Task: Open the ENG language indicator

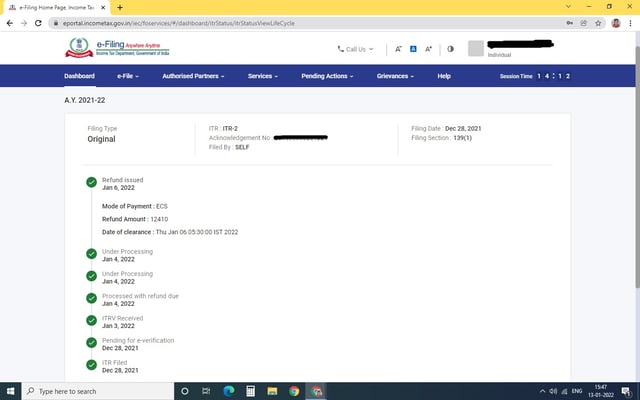Action: tap(577, 391)
